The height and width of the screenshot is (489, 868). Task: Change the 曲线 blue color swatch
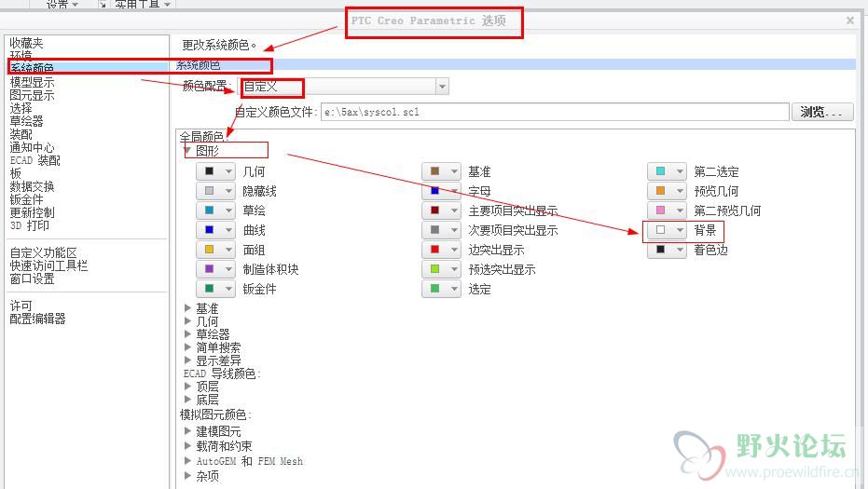click(x=216, y=230)
